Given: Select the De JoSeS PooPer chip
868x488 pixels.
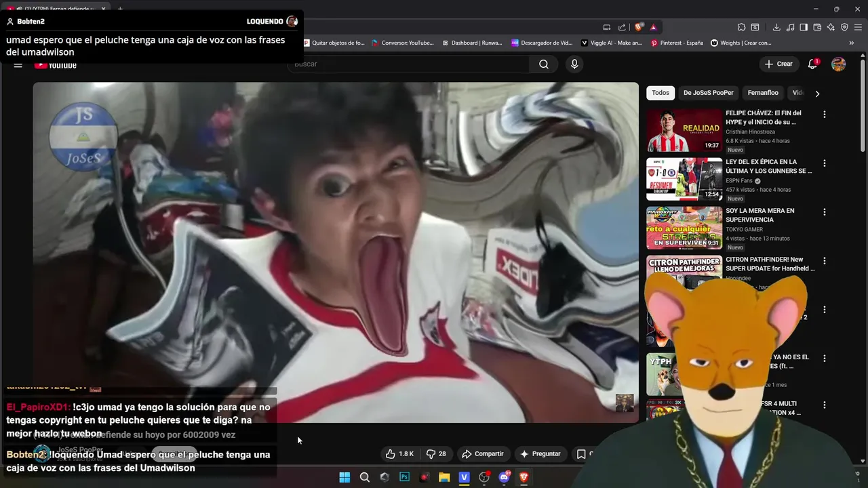Looking at the screenshot, I should [708, 93].
